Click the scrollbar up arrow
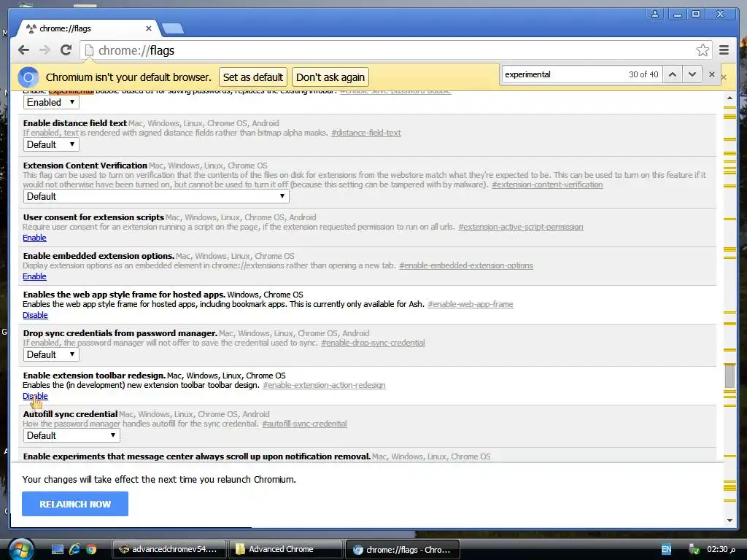Screen dimensions: 747x560 pyautogui.click(x=729, y=98)
